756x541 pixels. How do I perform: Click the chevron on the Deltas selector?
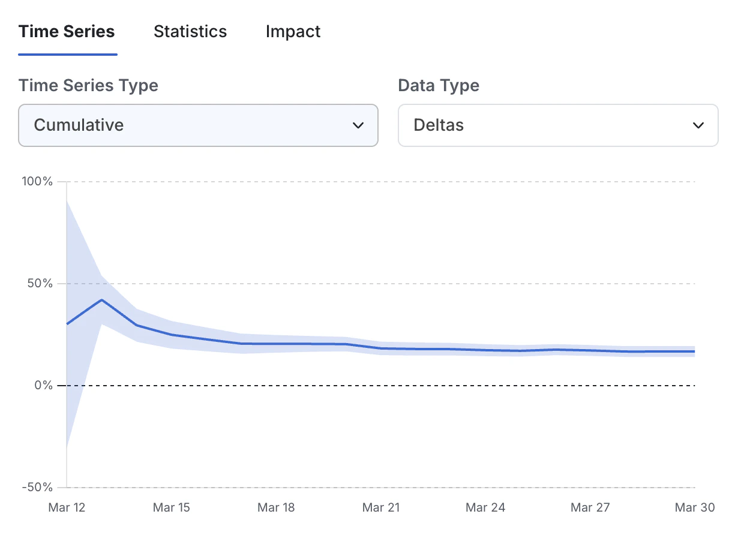[x=698, y=125]
